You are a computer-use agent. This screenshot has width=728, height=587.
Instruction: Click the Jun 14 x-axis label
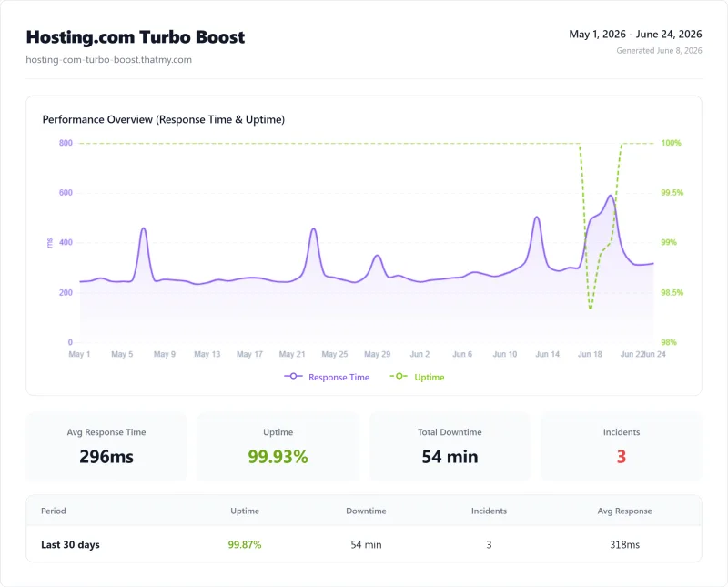click(x=548, y=354)
